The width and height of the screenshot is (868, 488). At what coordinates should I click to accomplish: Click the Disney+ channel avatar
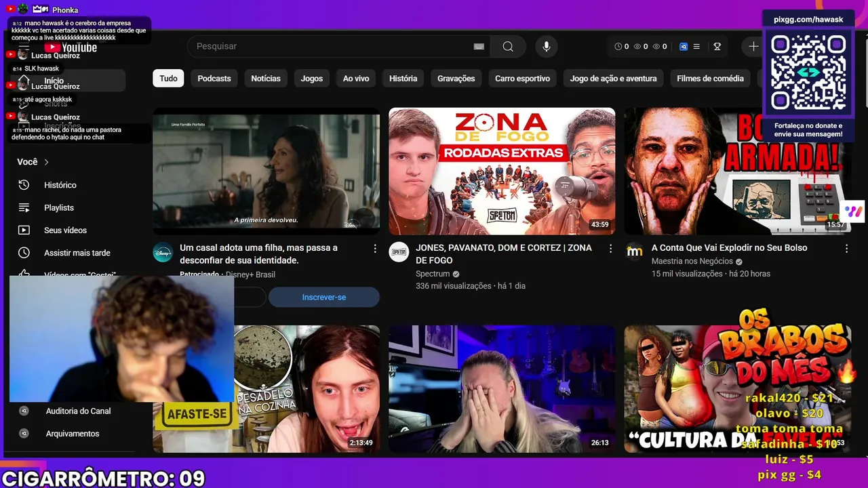(x=163, y=252)
